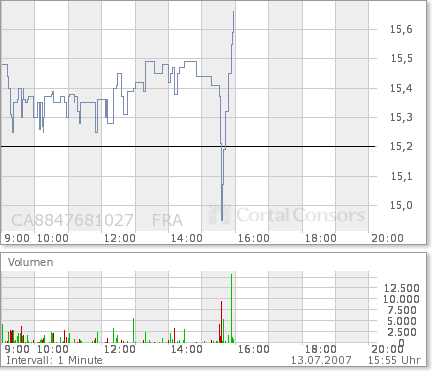432x372 pixels.
Task: Click 10:00 on the volume chart time axis
Action: (x=53, y=349)
